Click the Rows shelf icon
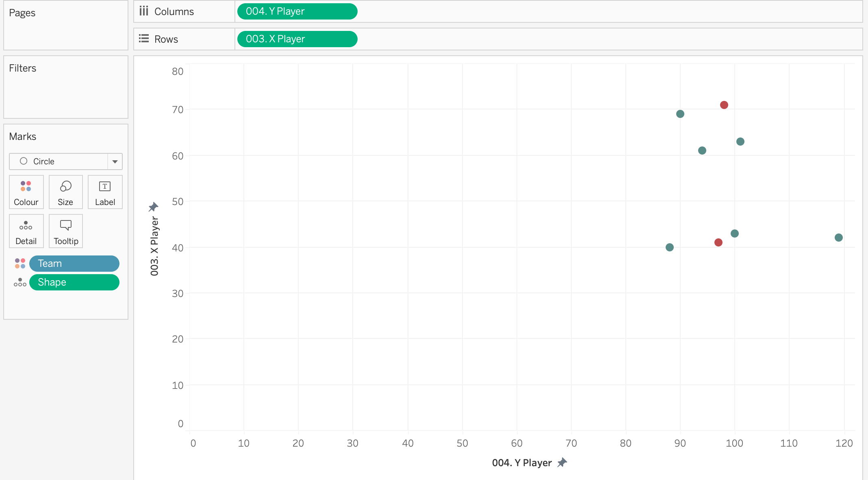The width and height of the screenshot is (868, 480). (144, 39)
